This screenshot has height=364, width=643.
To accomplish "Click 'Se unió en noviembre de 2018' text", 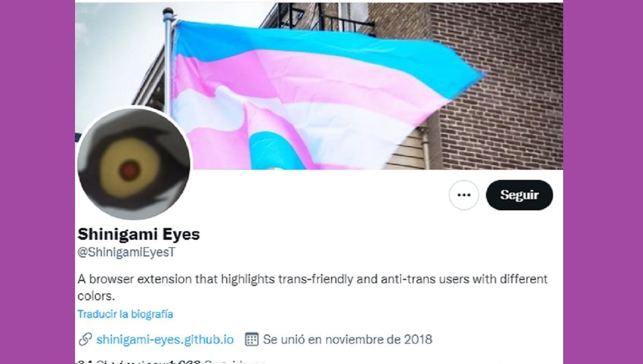I will 347,339.
